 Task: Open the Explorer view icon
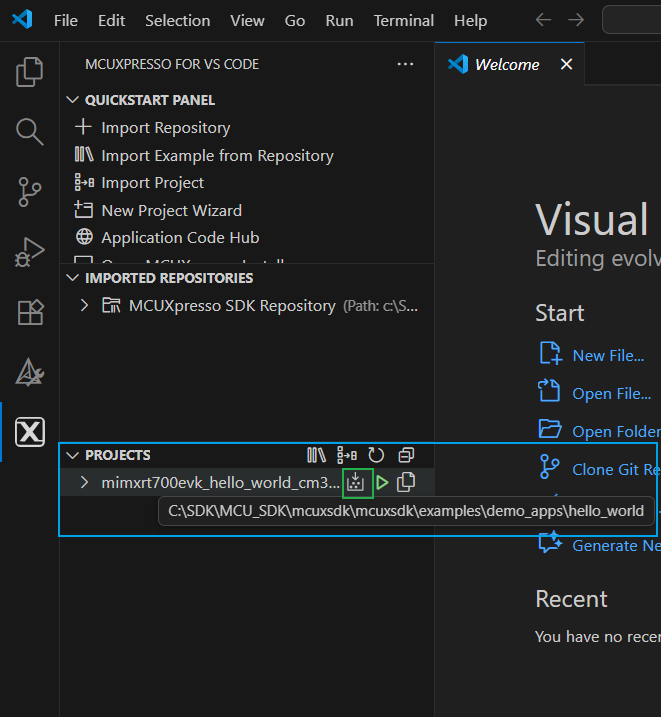[30, 71]
